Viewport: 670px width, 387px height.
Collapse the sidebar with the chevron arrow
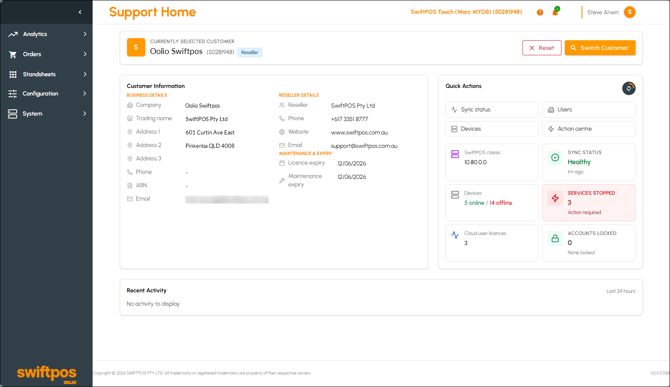[x=80, y=12]
